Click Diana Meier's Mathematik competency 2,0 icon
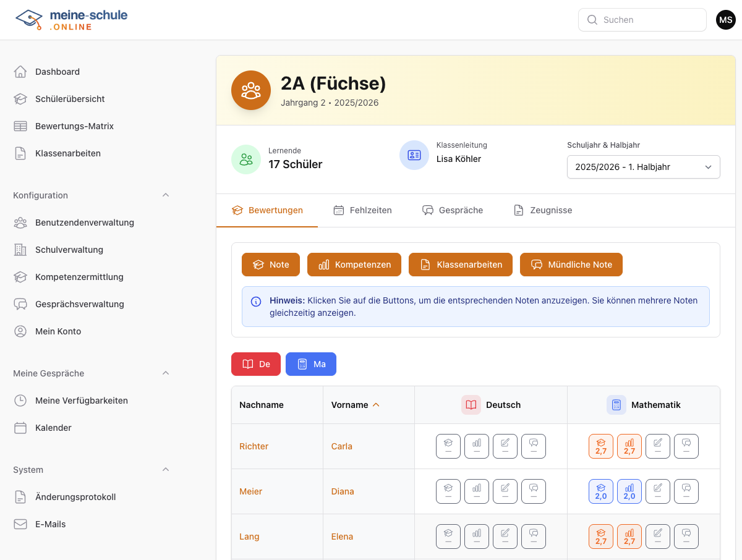742x560 pixels. pos(629,491)
